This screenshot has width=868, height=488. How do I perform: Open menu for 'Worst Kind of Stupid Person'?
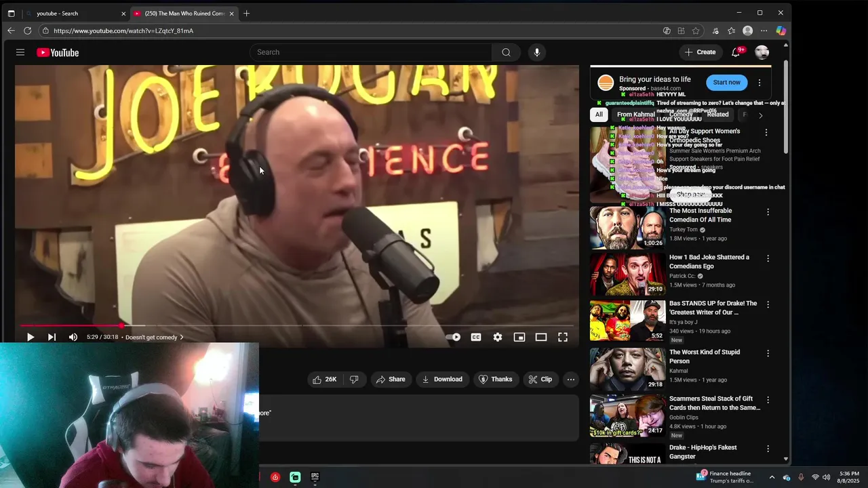(768, 353)
